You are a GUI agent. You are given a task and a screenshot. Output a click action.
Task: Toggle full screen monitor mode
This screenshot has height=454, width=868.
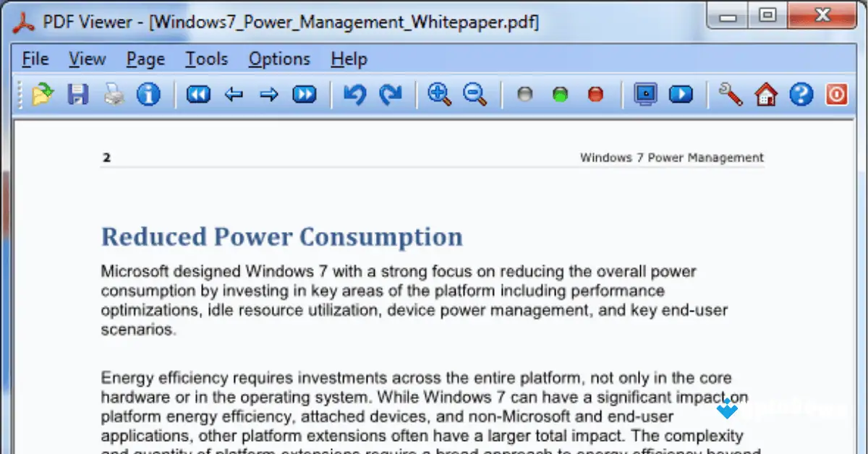pyautogui.click(x=644, y=94)
